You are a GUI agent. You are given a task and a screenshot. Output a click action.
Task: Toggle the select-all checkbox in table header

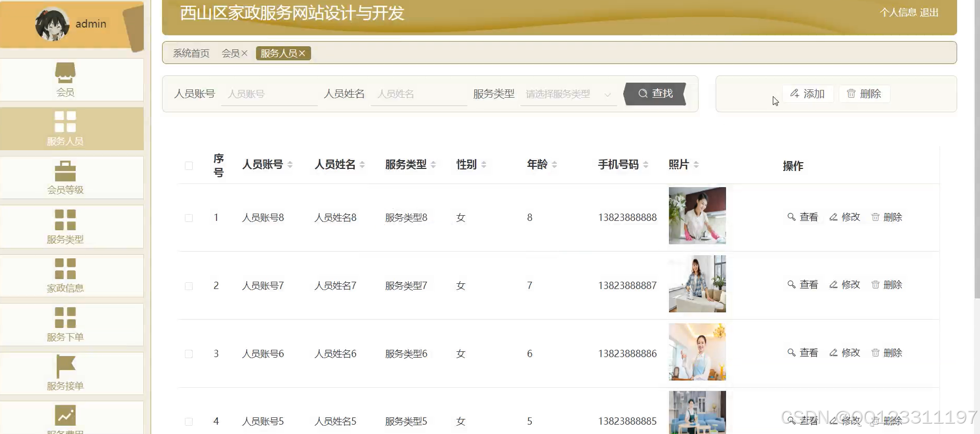(189, 166)
